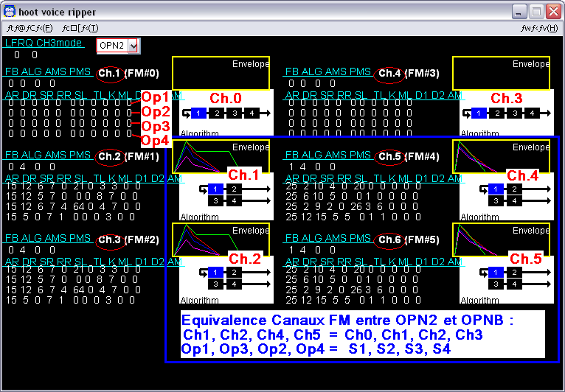The image size is (565, 392).
Task: Click operator 4 box in Ch.3 algorithm diagram
Action: (x=533, y=113)
